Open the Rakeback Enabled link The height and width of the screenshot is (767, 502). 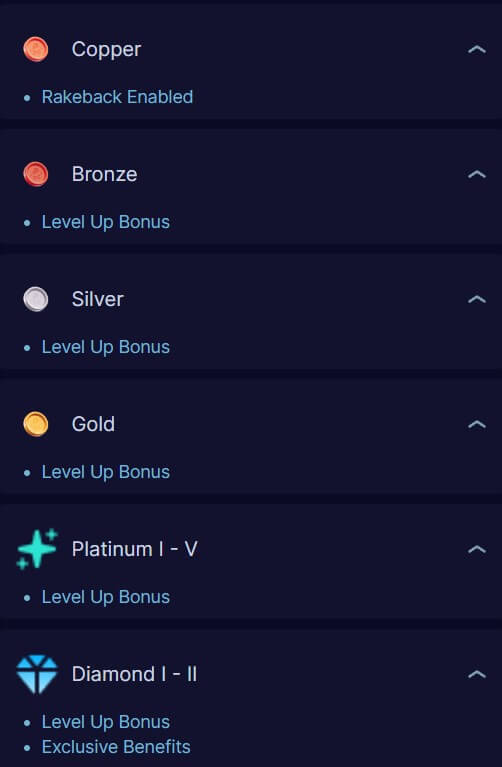pos(117,97)
